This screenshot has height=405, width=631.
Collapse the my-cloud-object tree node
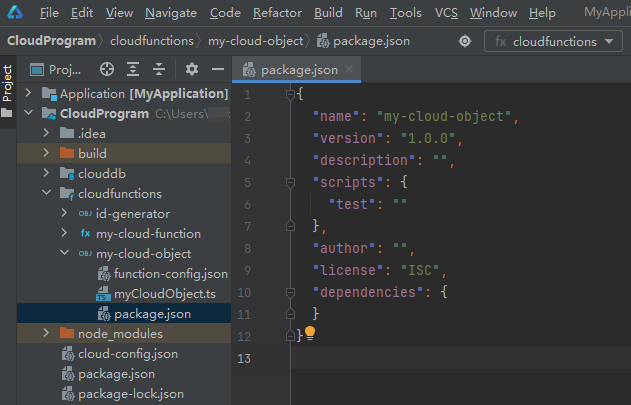click(65, 253)
